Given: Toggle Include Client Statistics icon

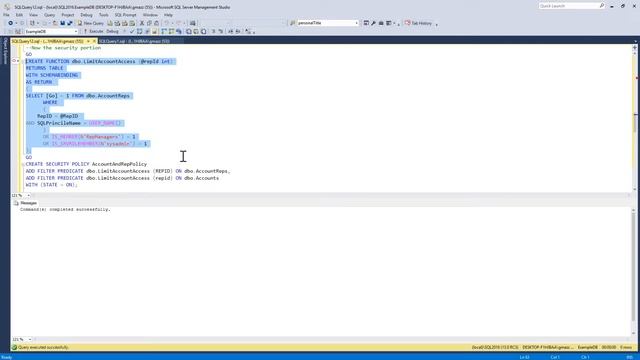Looking at the screenshot, I should click(179, 31).
